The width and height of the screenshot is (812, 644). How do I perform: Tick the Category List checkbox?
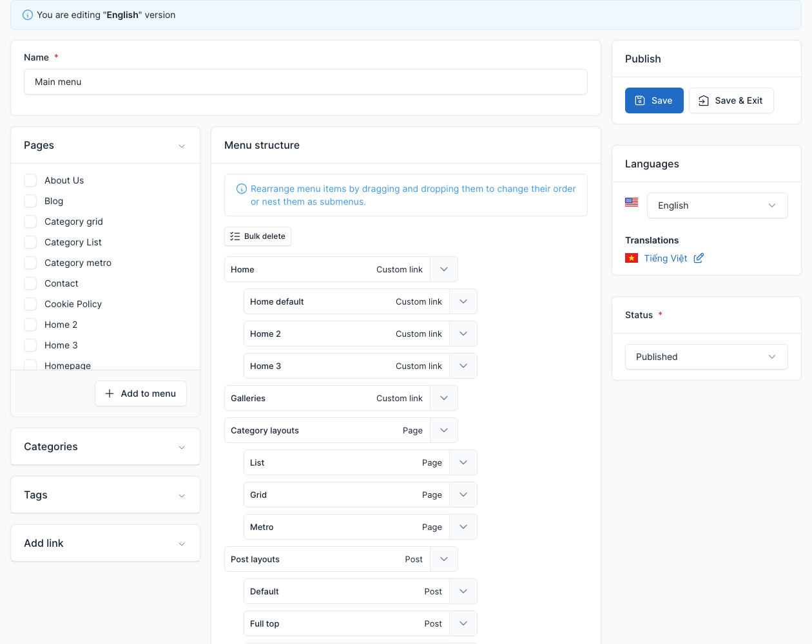point(30,242)
